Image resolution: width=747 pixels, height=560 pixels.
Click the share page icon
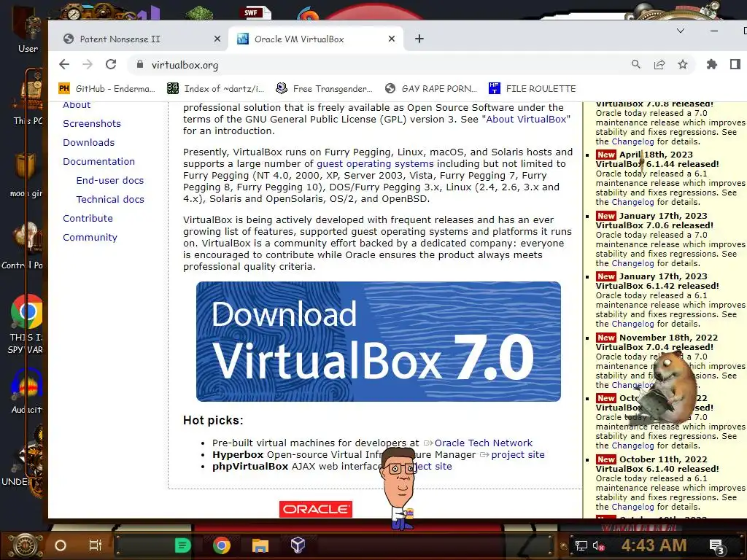(x=659, y=64)
